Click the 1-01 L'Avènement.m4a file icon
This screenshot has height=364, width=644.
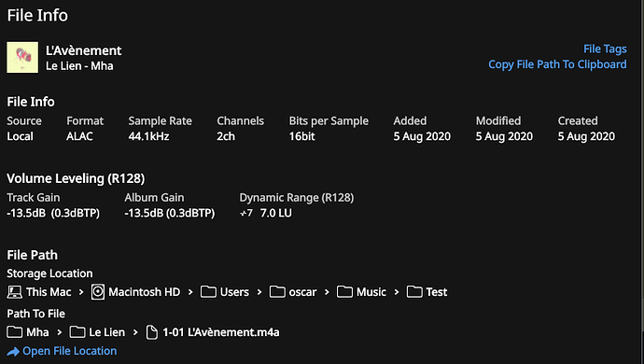click(152, 332)
